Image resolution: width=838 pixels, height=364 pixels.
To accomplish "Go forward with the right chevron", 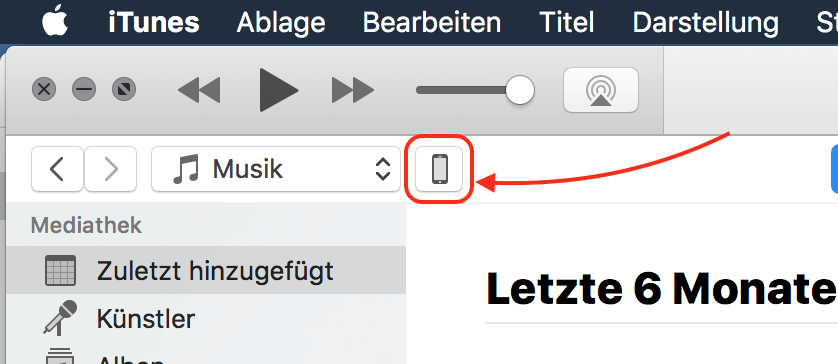I will tap(111, 169).
